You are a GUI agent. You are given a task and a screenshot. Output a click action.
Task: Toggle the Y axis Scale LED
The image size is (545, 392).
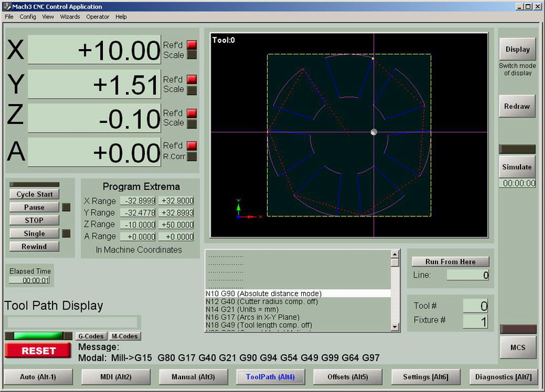click(192, 90)
